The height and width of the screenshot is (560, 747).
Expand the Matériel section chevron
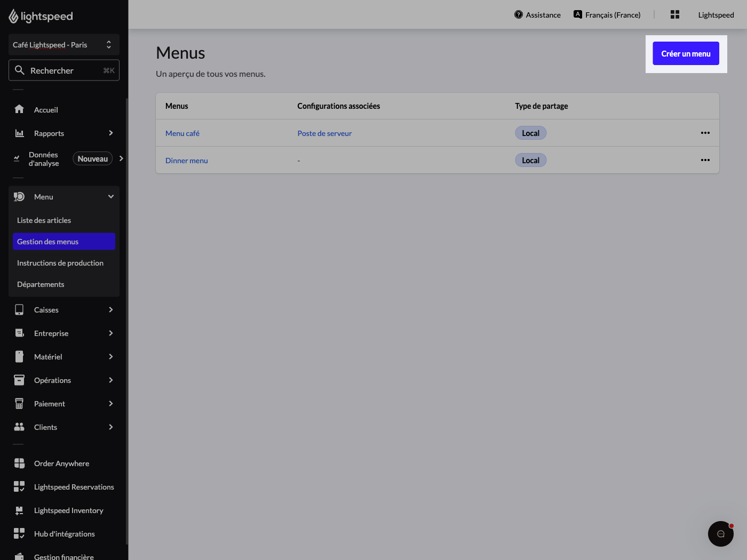click(111, 357)
